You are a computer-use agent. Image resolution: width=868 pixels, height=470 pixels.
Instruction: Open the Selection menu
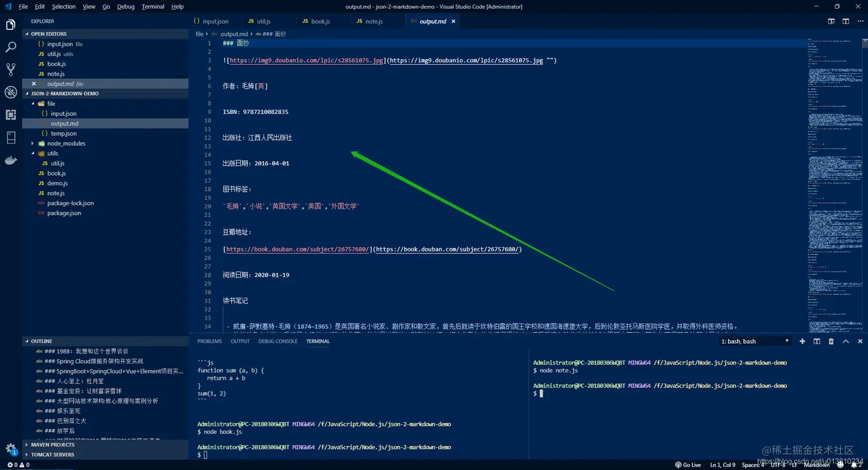tap(64, 6)
